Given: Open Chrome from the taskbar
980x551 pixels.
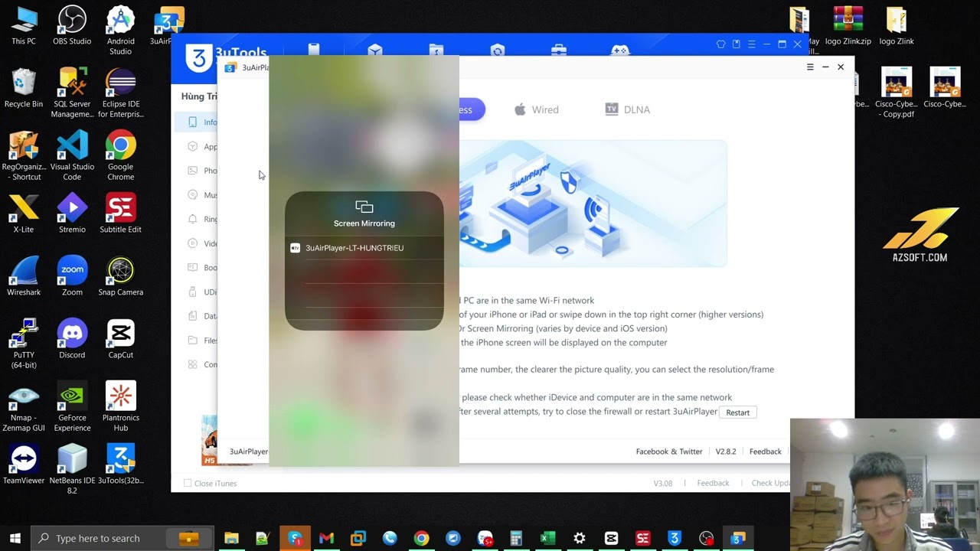Looking at the screenshot, I should point(421,538).
